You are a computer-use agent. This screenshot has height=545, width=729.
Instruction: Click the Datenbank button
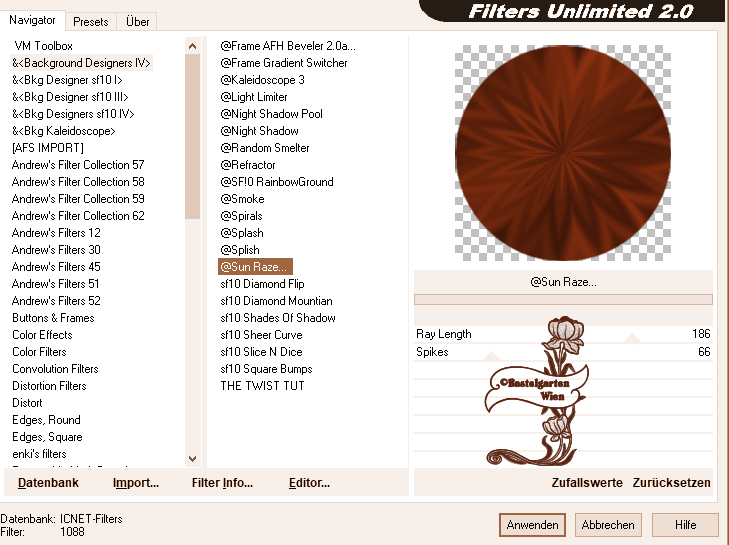click(x=48, y=483)
